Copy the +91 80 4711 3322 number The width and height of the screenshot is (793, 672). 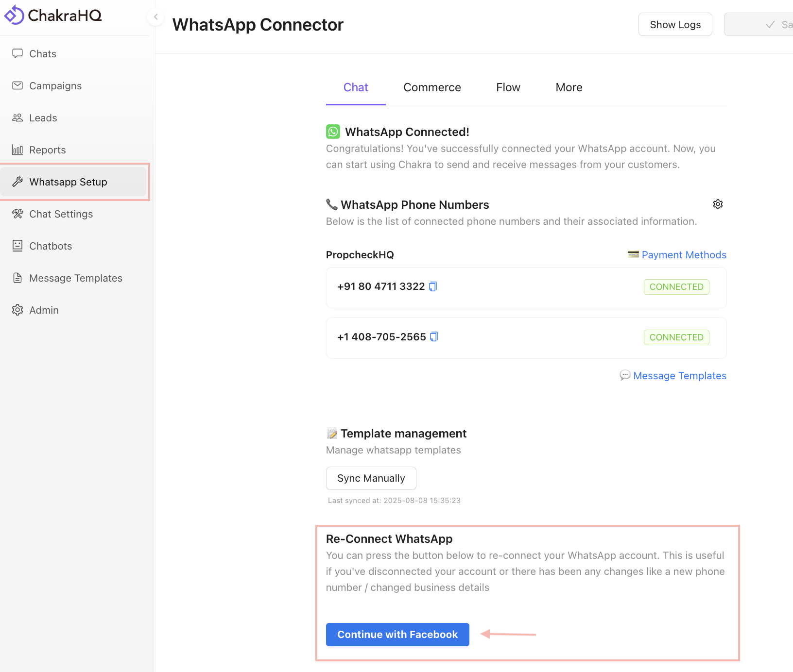433,286
